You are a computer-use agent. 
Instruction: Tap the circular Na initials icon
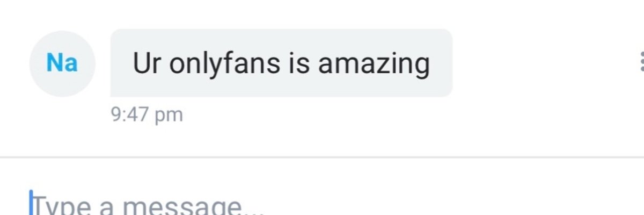tap(62, 63)
